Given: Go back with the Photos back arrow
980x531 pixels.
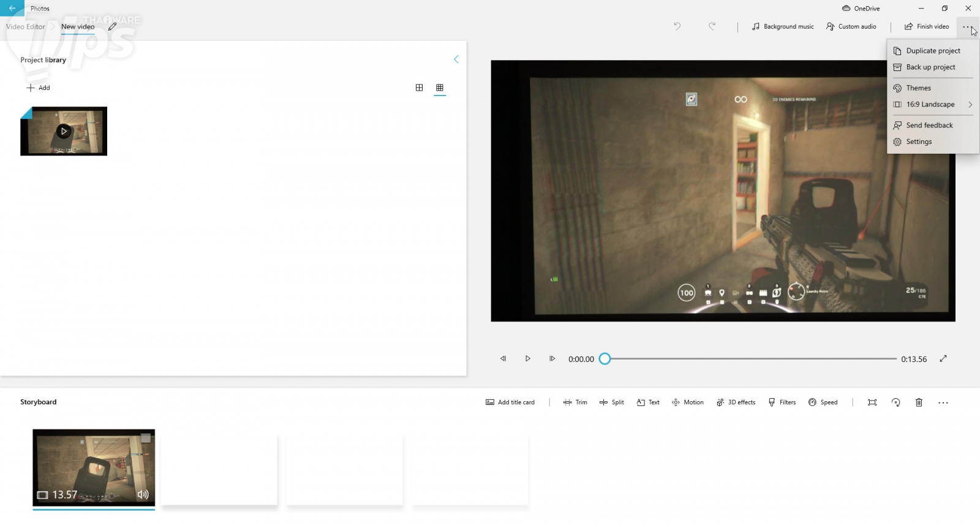Looking at the screenshot, I should [12, 8].
